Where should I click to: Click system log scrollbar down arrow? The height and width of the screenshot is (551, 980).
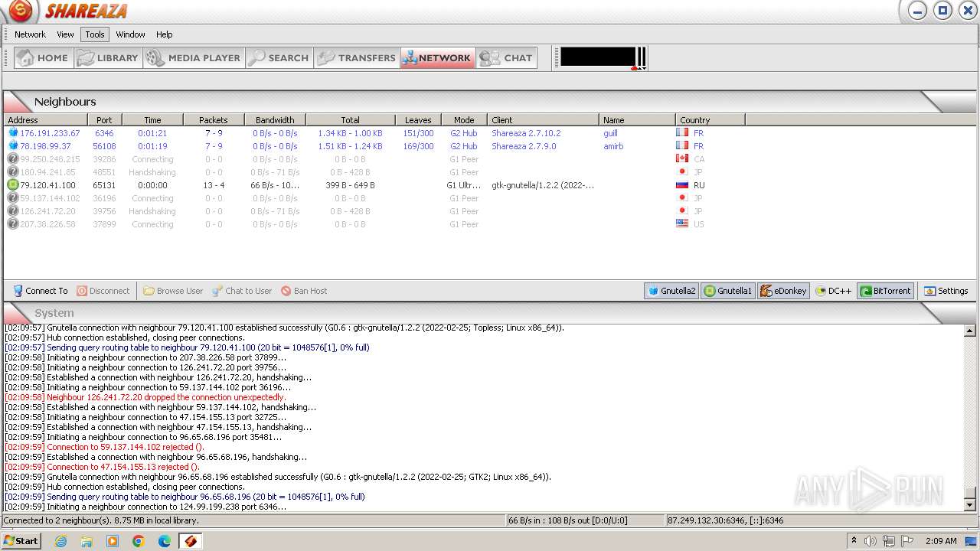[970, 505]
